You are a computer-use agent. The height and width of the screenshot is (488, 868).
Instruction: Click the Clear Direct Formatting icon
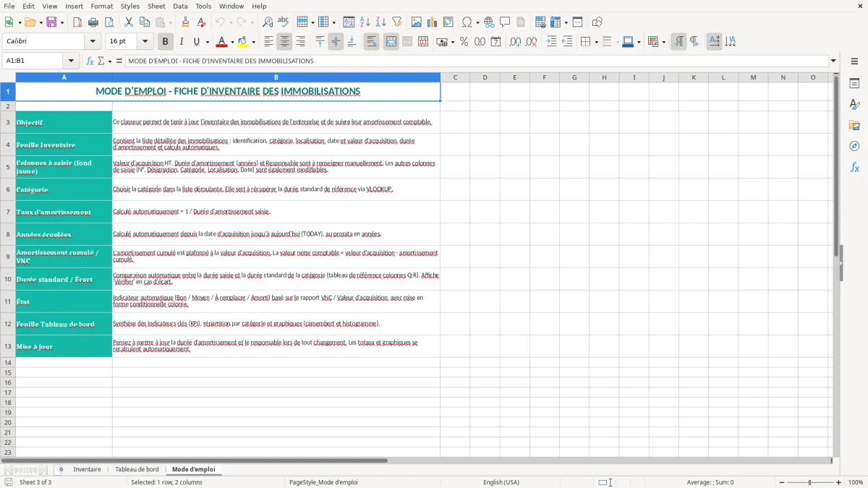[x=201, y=22]
